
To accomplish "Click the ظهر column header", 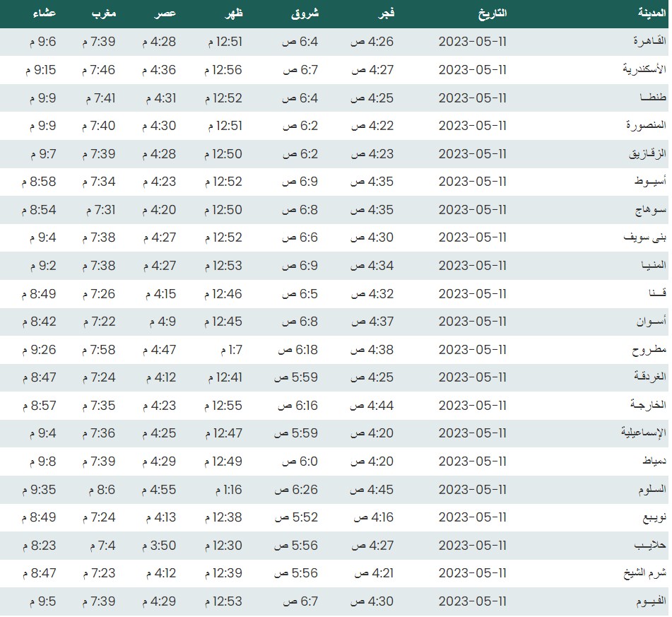I will (231, 13).
